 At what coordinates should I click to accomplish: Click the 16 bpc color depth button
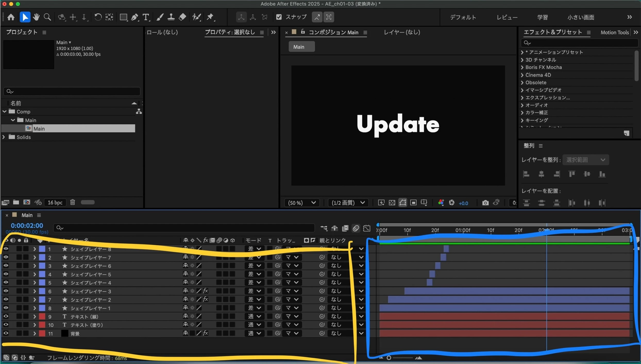click(x=55, y=203)
